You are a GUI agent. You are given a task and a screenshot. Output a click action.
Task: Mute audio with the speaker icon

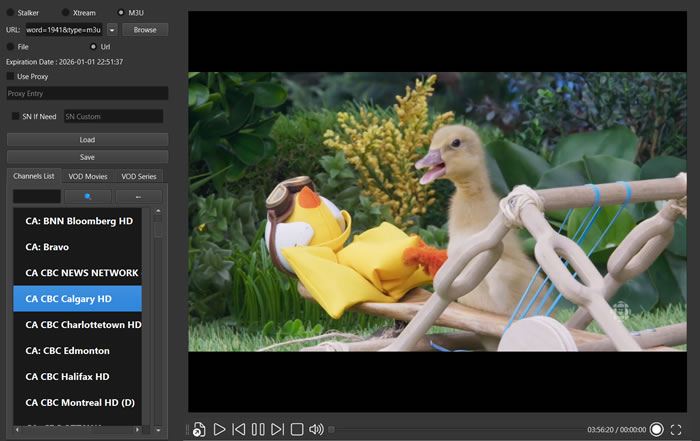pyautogui.click(x=316, y=429)
